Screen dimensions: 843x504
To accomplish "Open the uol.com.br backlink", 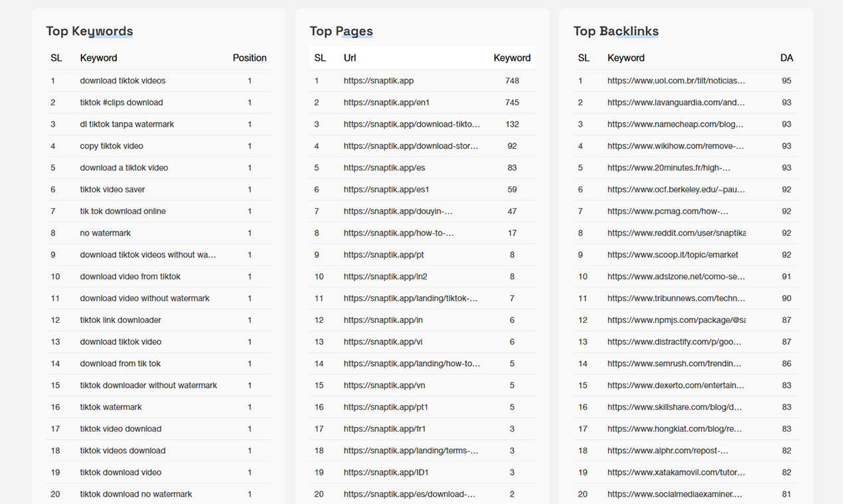I will point(676,81).
